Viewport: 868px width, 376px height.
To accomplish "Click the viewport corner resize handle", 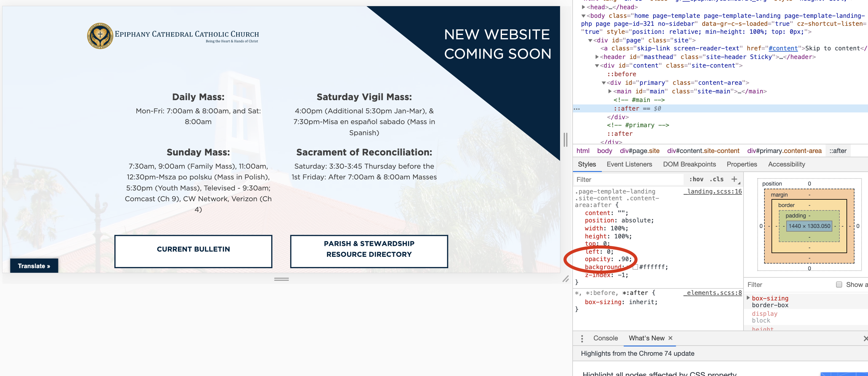I will [566, 279].
